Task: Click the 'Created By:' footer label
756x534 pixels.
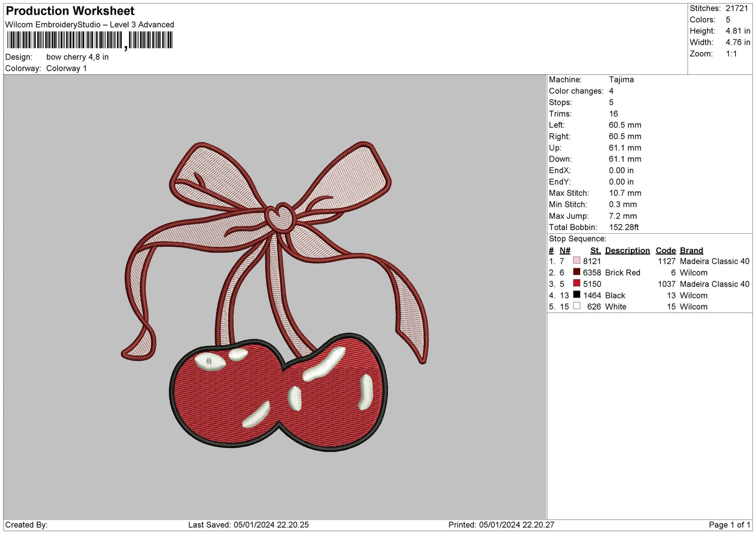Action: (26, 525)
